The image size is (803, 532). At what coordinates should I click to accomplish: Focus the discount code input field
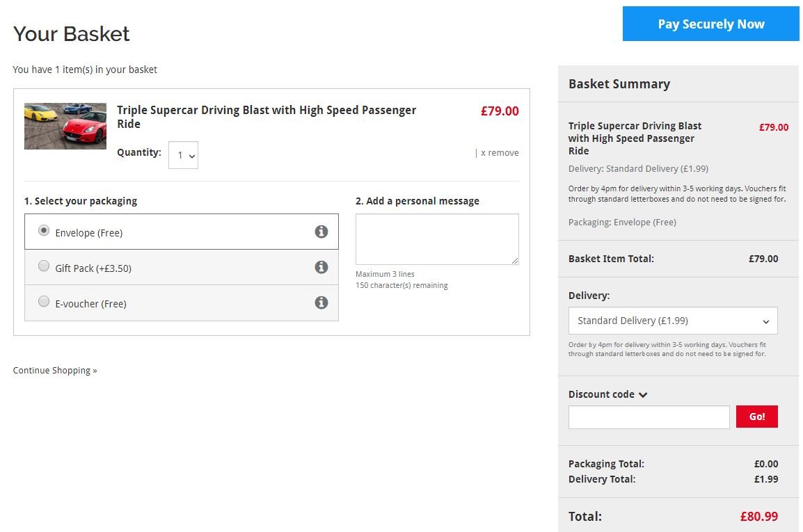(x=649, y=417)
